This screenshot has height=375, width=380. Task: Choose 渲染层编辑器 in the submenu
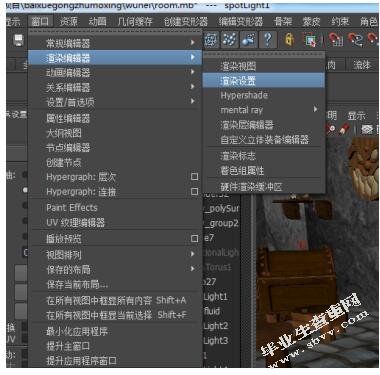[264, 125]
